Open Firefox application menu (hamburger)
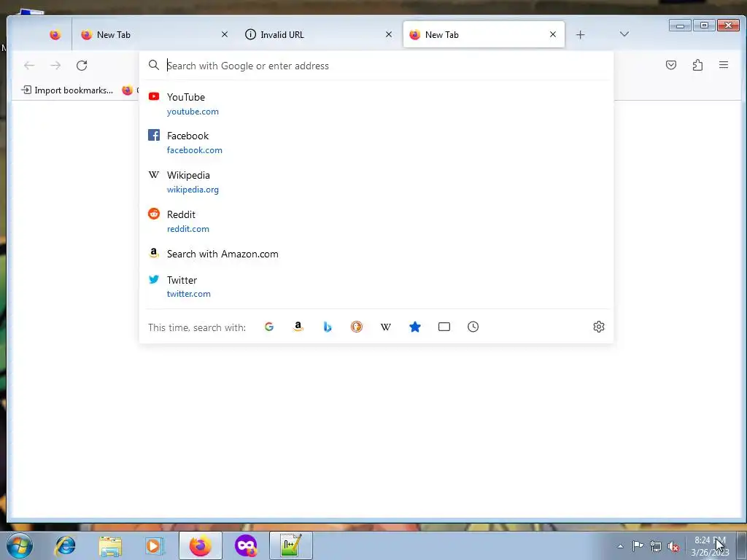Image resolution: width=747 pixels, height=560 pixels. click(x=723, y=65)
